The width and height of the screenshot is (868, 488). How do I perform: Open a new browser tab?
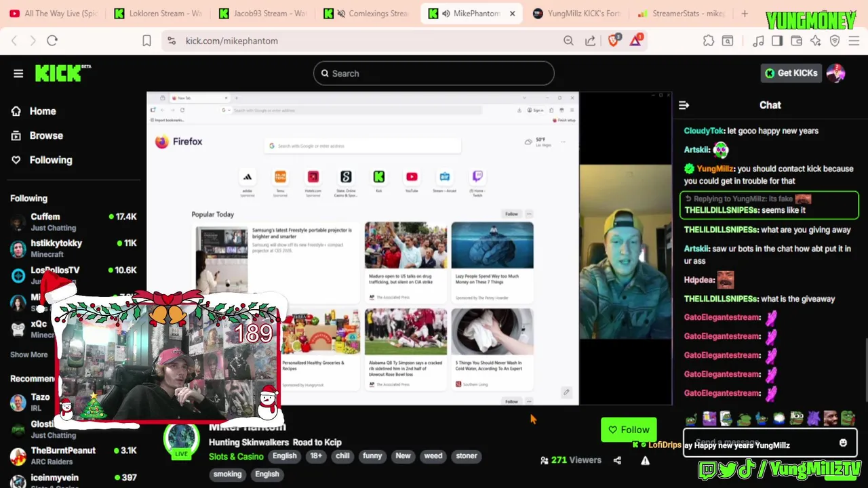point(745,14)
